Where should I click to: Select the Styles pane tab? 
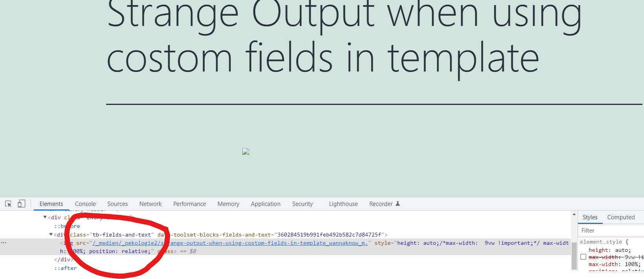tap(590, 217)
